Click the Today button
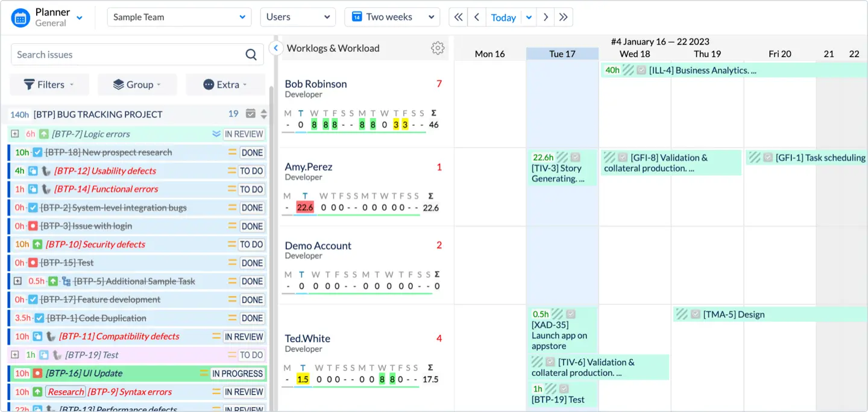 pos(503,17)
